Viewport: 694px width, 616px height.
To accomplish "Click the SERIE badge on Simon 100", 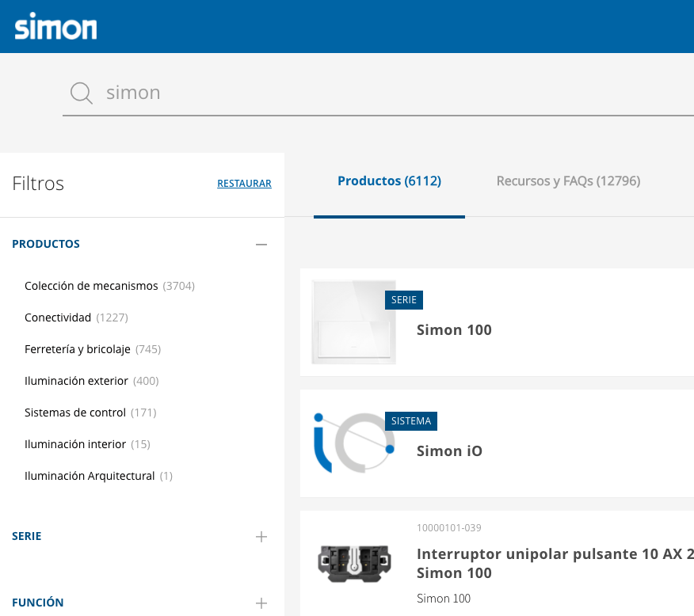I will 404,300.
